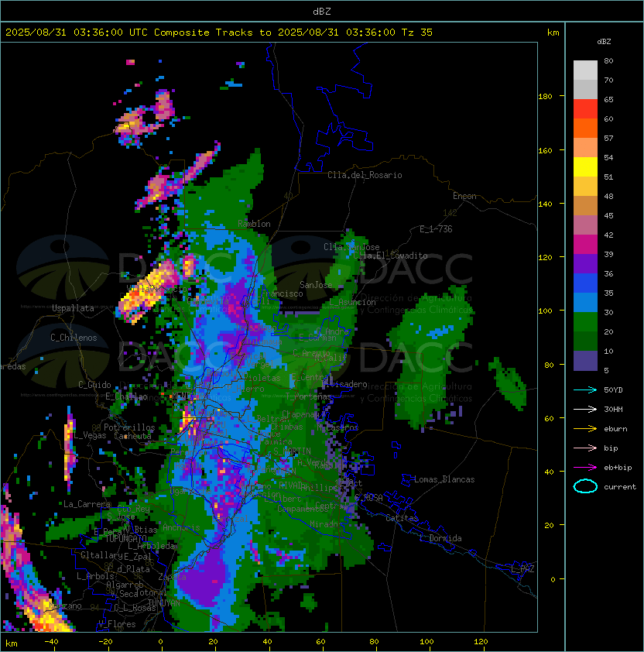Image resolution: width=644 pixels, height=652 pixels.
Task: Click the 120 km tick on horizontal axis
Action: pos(481,642)
